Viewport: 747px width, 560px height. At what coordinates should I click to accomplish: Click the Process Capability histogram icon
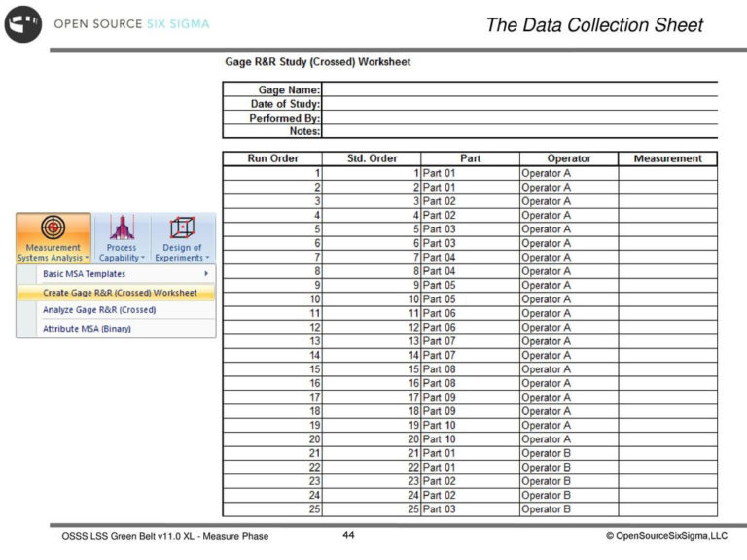click(x=122, y=227)
